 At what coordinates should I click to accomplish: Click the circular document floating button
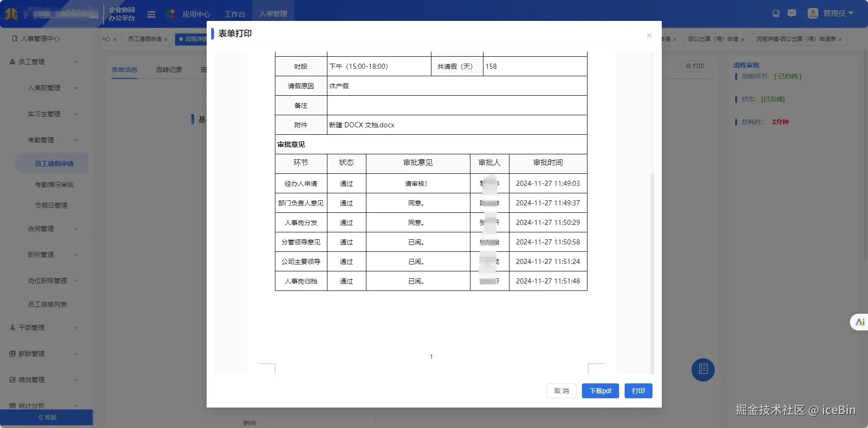[703, 369]
